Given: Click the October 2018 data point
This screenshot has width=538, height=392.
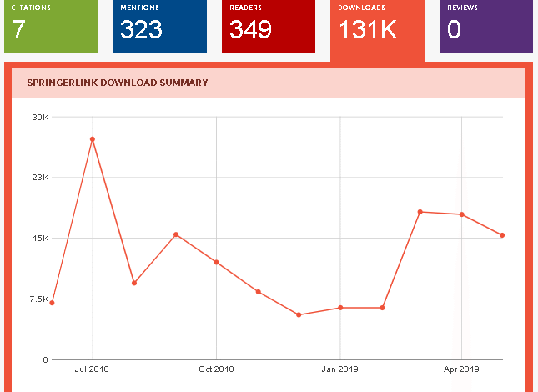Looking at the screenshot, I should [216, 262].
